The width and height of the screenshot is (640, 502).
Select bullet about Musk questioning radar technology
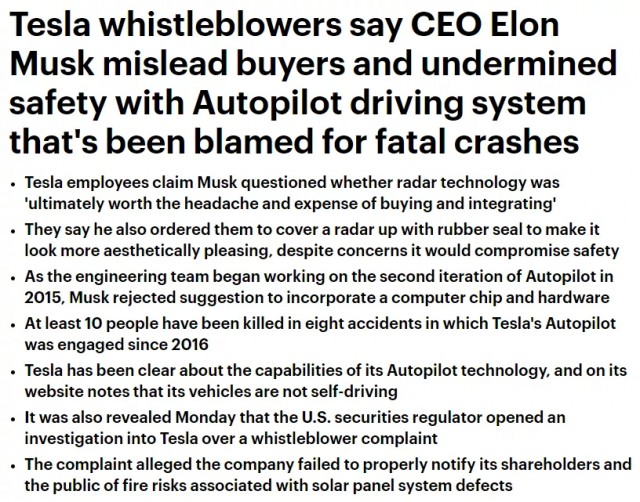click(x=292, y=193)
